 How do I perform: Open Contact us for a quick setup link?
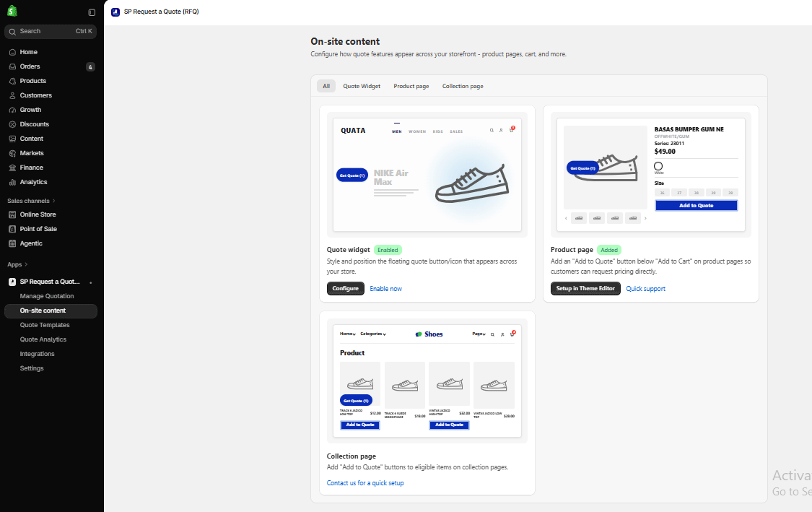(x=365, y=483)
